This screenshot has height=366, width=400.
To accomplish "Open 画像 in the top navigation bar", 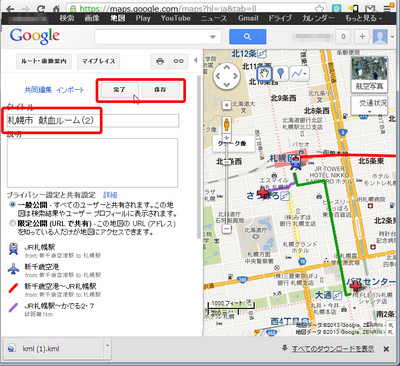I will pos(92,18).
